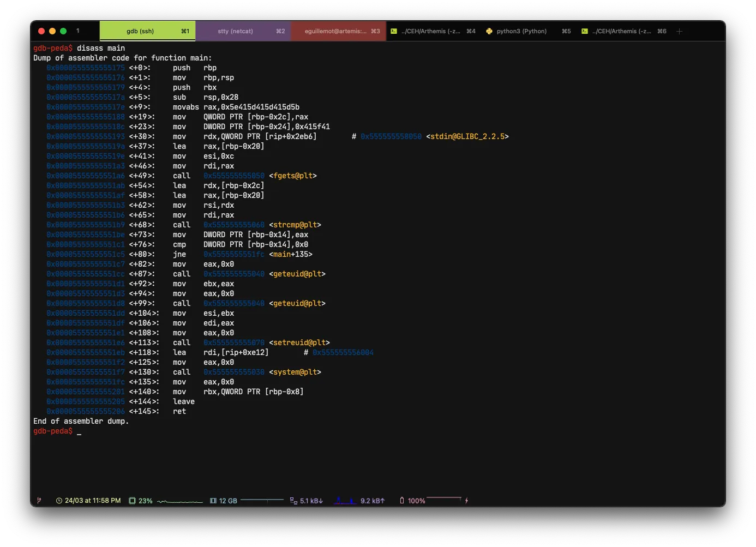Click the clock icon beside the date

pyautogui.click(x=59, y=501)
